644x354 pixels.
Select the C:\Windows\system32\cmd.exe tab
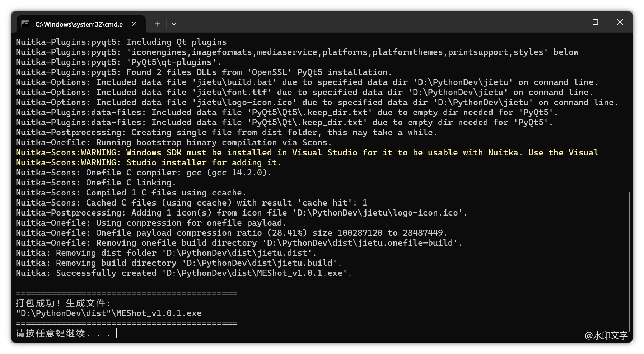(x=79, y=24)
